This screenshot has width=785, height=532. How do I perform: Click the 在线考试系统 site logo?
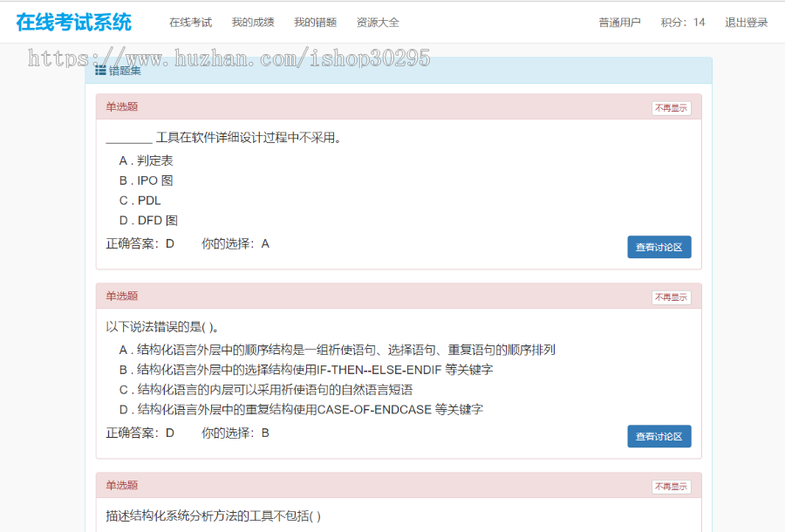(x=73, y=23)
